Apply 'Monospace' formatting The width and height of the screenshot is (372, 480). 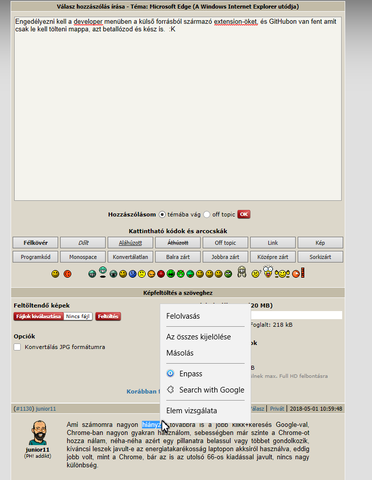[83, 257]
